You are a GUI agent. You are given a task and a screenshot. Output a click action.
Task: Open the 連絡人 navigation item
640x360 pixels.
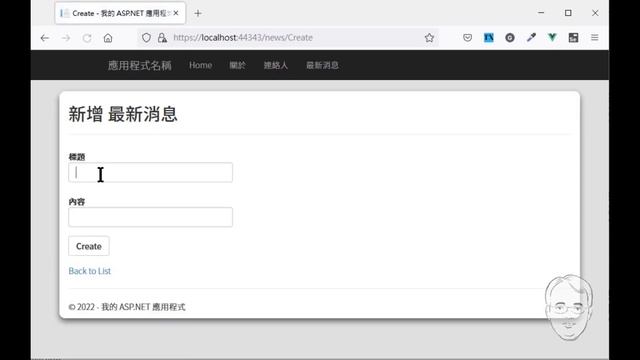tap(276, 65)
